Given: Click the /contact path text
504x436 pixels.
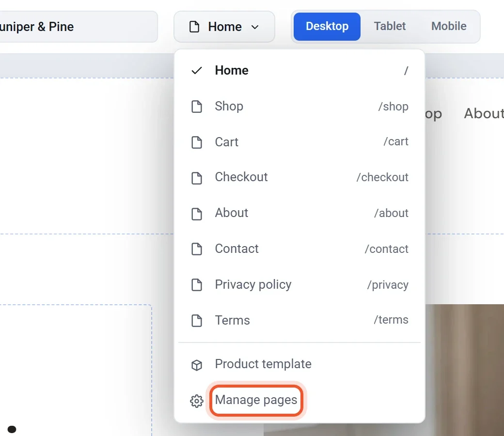Looking at the screenshot, I should [386, 249].
